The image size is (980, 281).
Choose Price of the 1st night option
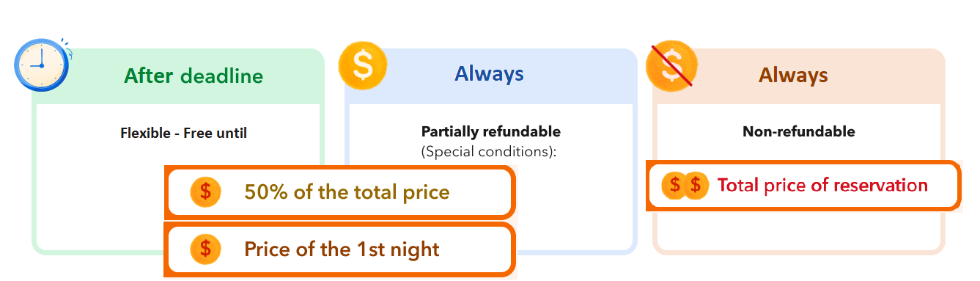339,249
